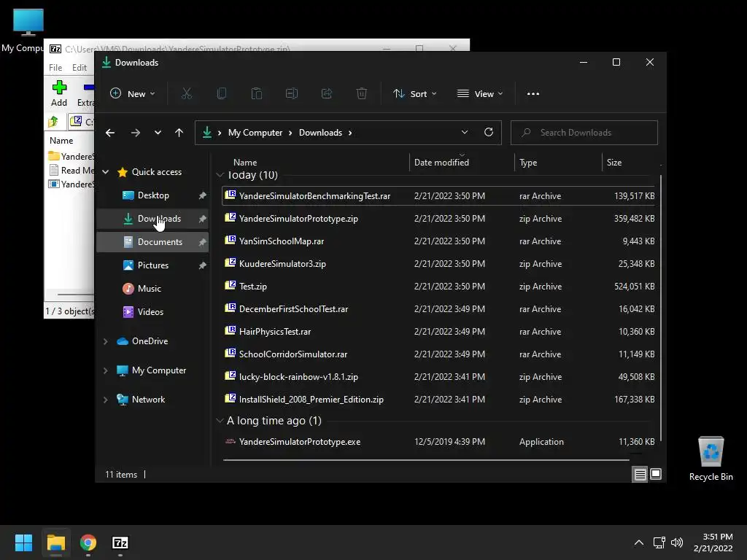The image size is (747, 560).
Task: Open the New dropdown
Action: pyautogui.click(x=133, y=94)
